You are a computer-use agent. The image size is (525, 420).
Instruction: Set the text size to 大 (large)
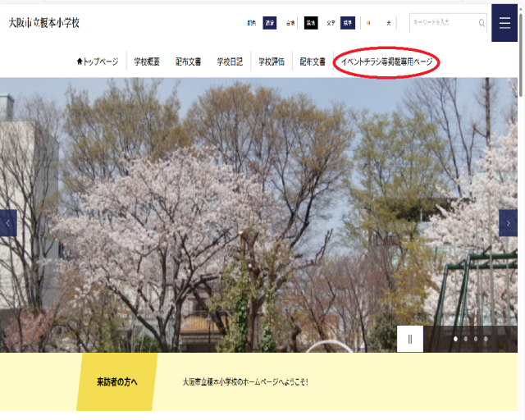point(388,23)
